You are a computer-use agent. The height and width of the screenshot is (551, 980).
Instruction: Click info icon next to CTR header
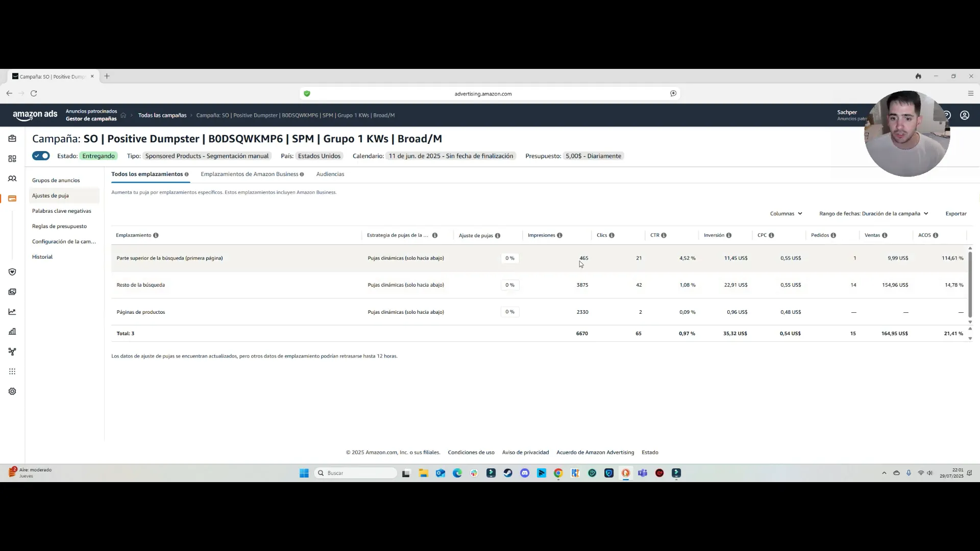point(664,235)
